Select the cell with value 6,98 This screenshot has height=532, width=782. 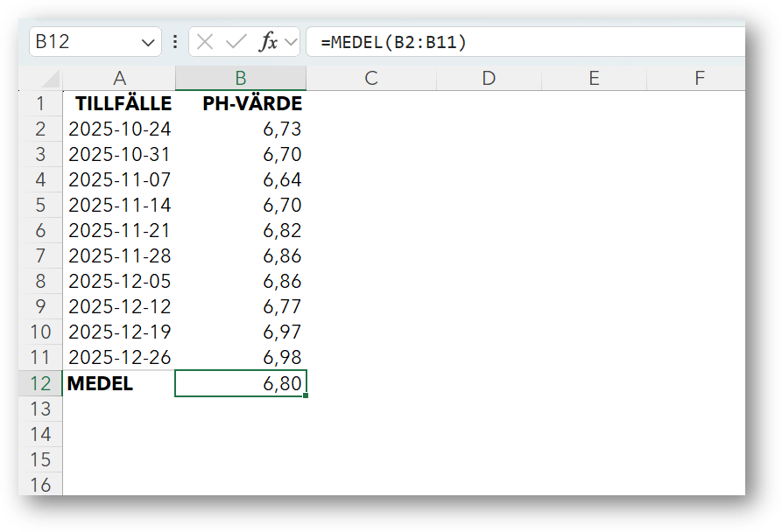click(241, 358)
